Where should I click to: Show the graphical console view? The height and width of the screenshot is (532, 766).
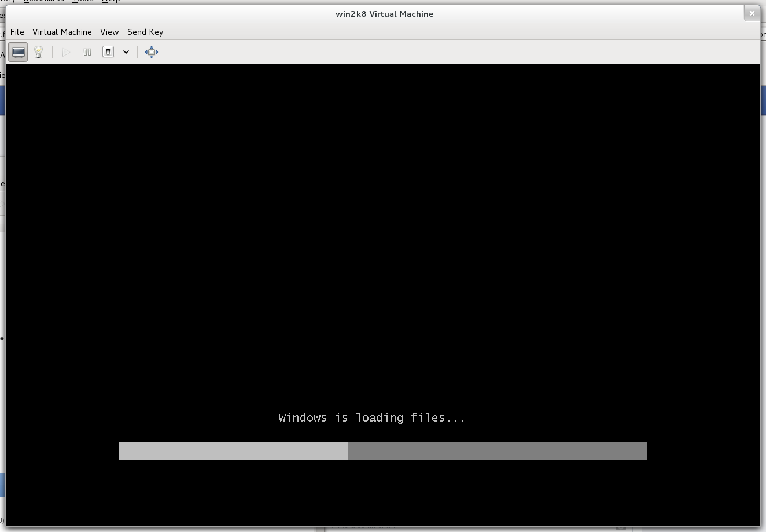point(18,52)
